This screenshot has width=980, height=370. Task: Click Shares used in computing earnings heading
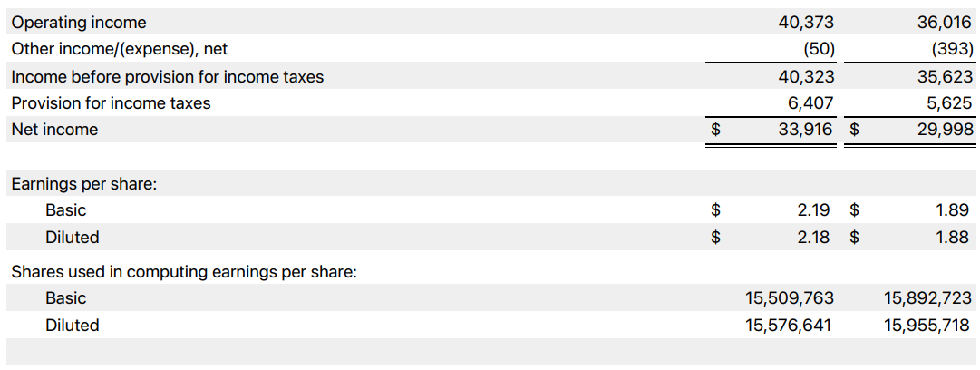pyautogui.click(x=183, y=271)
